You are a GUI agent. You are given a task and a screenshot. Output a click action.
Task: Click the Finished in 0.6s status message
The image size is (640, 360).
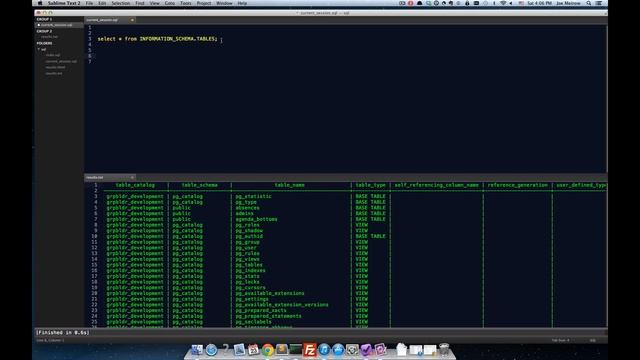tap(62, 333)
